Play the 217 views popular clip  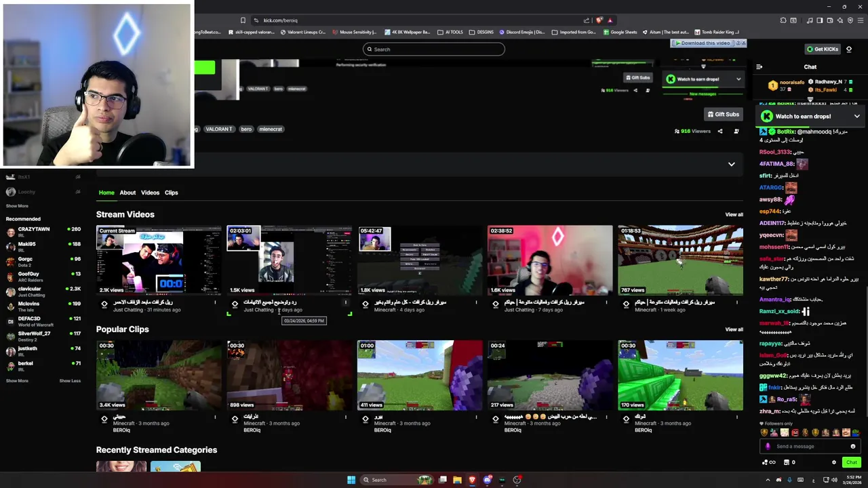(550, 375)
